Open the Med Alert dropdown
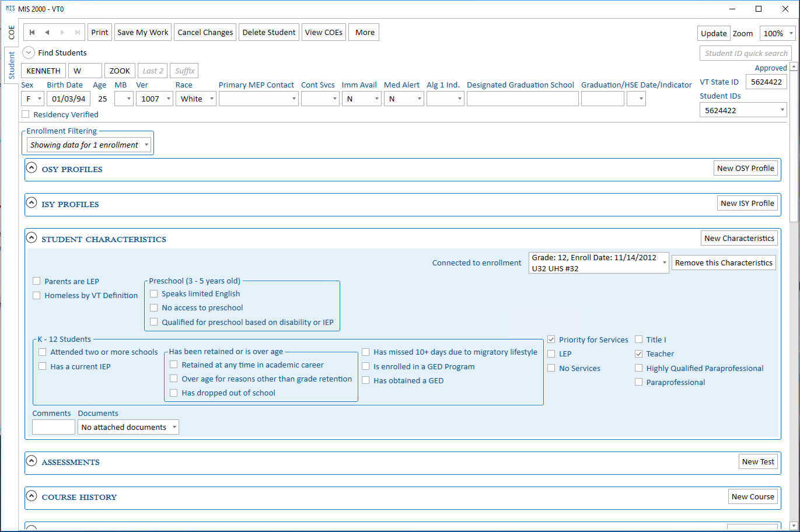 click(x=404, y=99)
